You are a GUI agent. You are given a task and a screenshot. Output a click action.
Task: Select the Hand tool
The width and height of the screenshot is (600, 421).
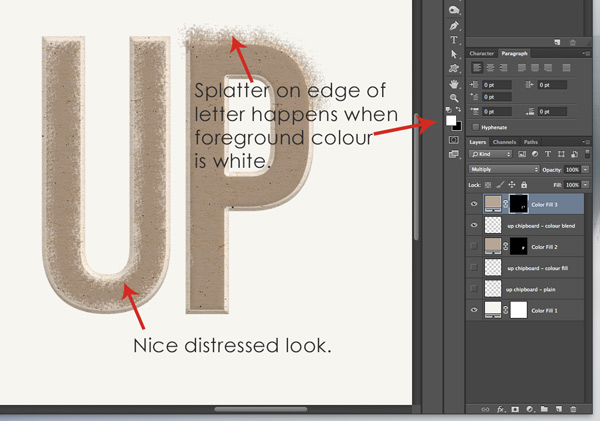(454, 84)
